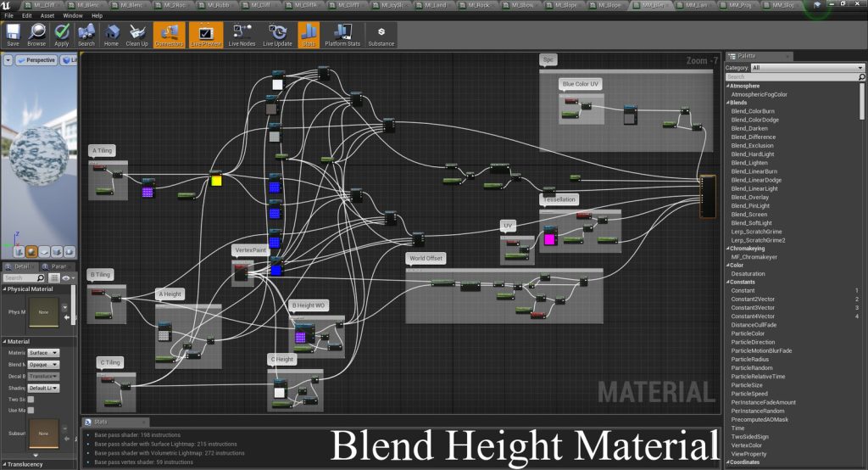This screenshot has width=868, height=470.
Task: Select Blend_Overlay in the Palette list
Action: pos(751,197)
